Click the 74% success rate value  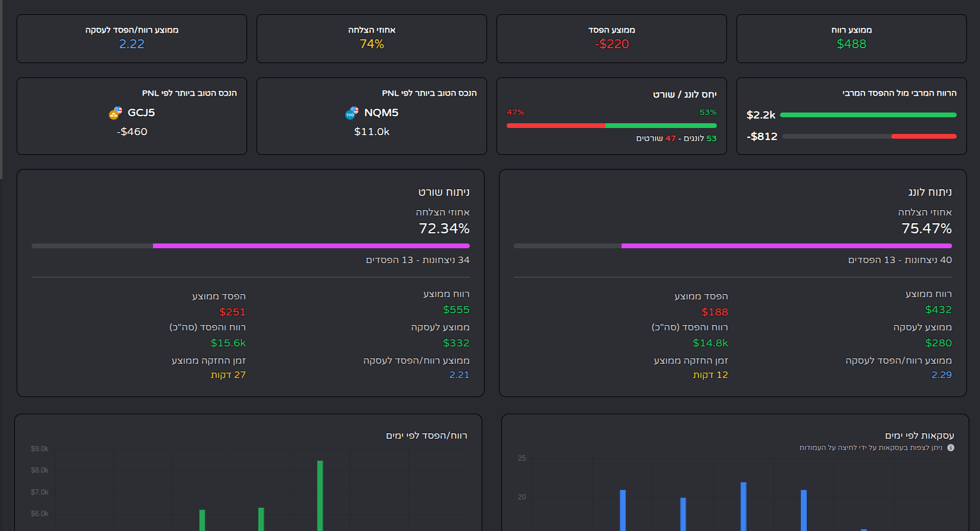tap(372, 44)
